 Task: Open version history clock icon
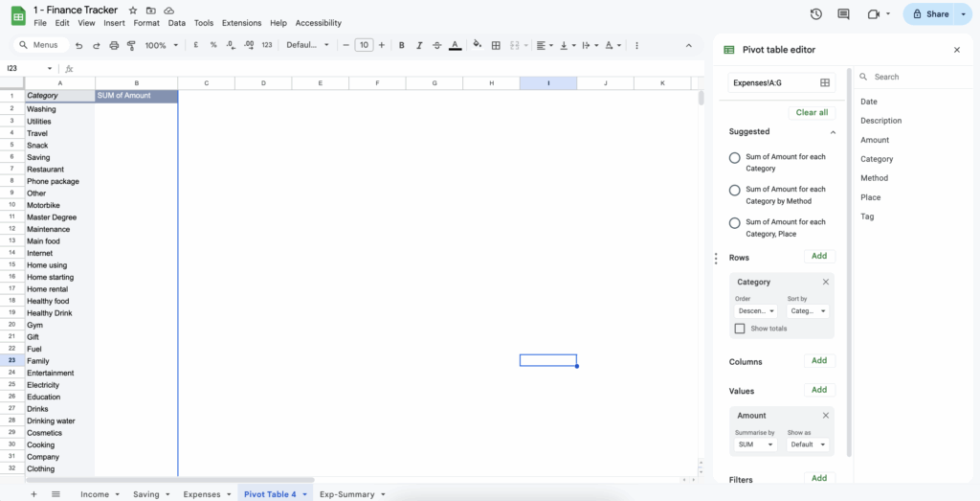[x=815, y=14]
